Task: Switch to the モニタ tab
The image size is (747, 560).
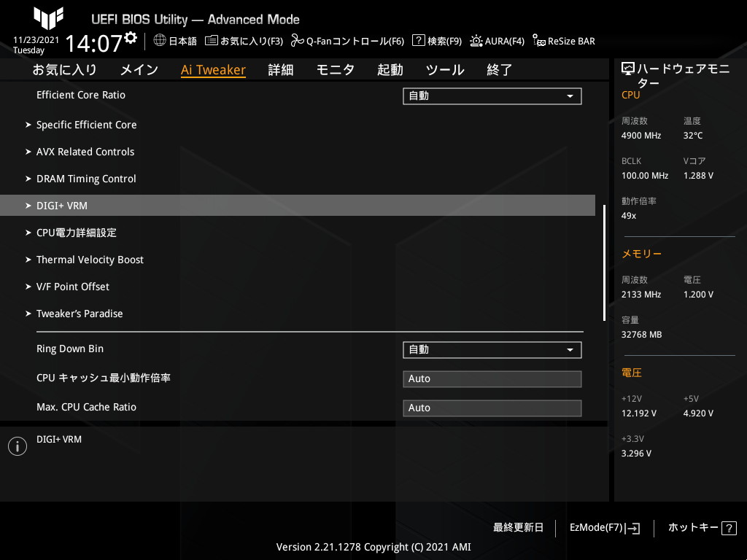Action: (x=336, y=70)
